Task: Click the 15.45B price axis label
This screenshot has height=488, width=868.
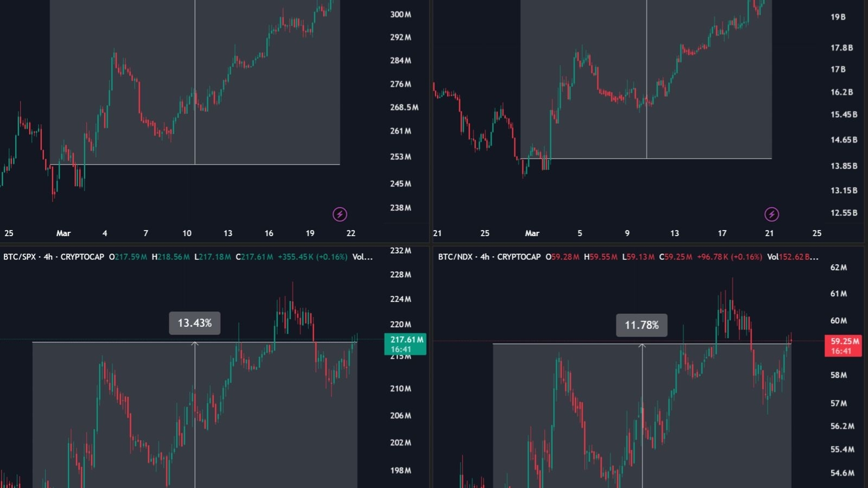Action: [844, 115]
